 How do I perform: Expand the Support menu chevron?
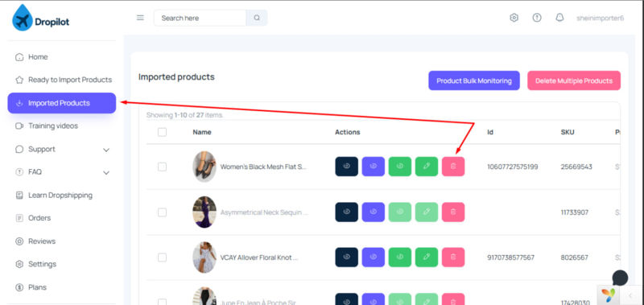(x=106, y=150)
